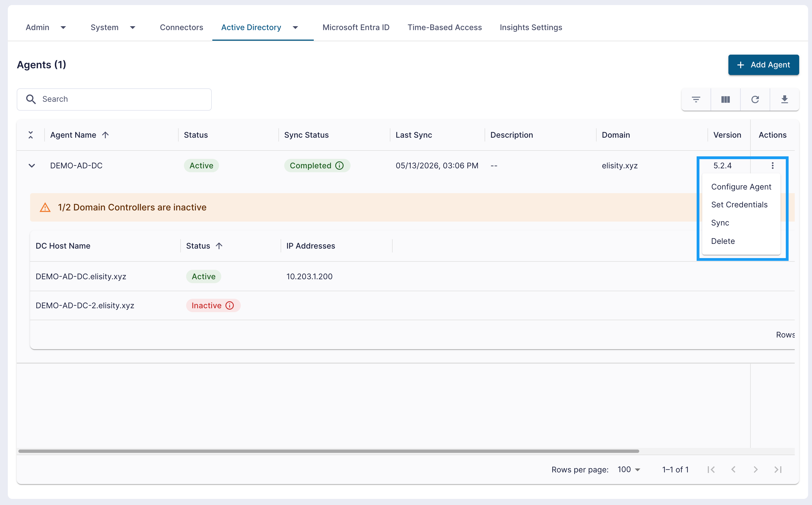This screenshot has height=505, width=812.
Task: Download the agents list via export icon
Action: click(784, 99)
